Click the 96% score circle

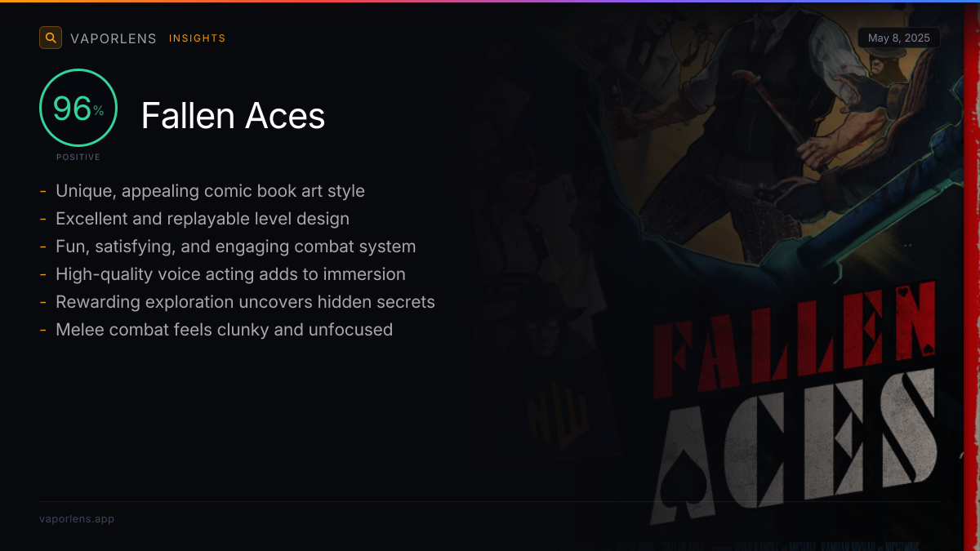coord(78,108)
